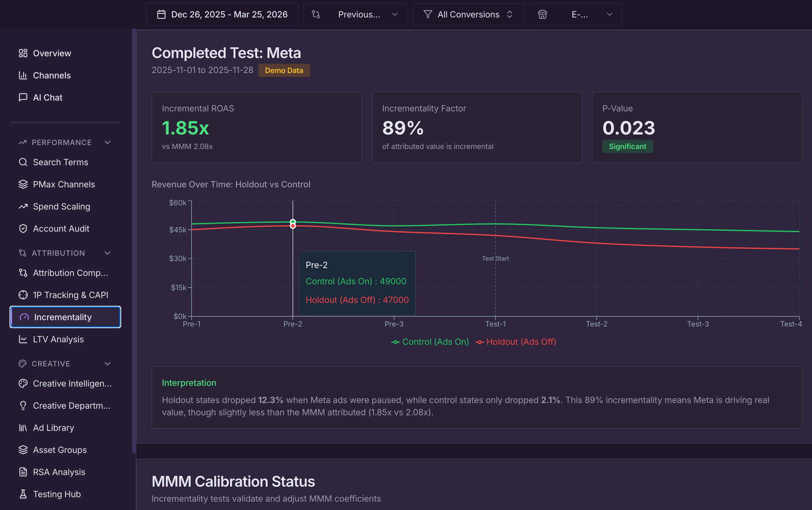Click the Significant badge
Viewport: 812px width, 510px height.
coord(627,146)
